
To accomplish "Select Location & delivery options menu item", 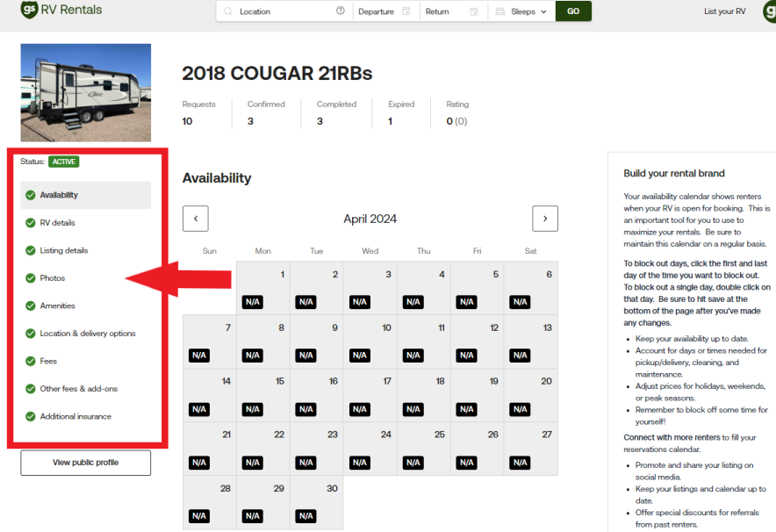I will [87, 334].
